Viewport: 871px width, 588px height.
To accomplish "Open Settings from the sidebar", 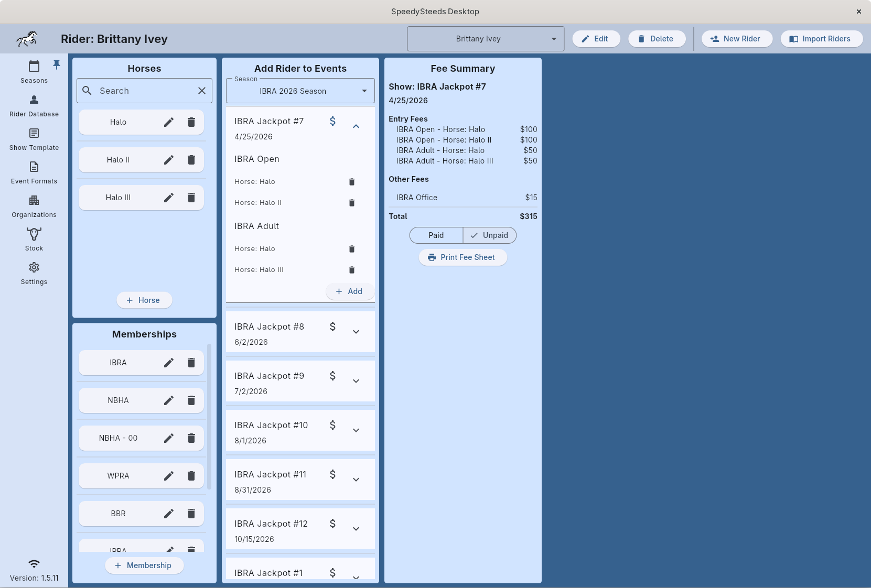I will [x=34, y=273].
